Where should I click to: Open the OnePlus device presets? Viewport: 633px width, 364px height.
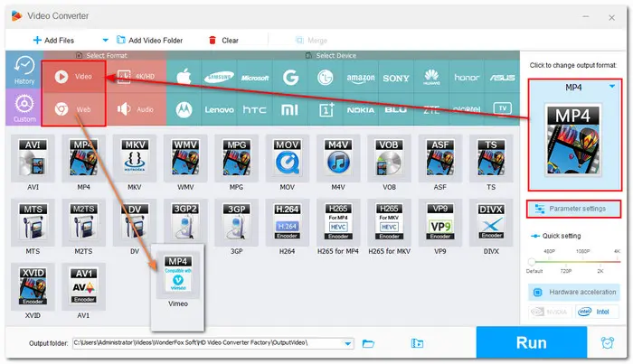pyautogui.click(x=326, y=109)
